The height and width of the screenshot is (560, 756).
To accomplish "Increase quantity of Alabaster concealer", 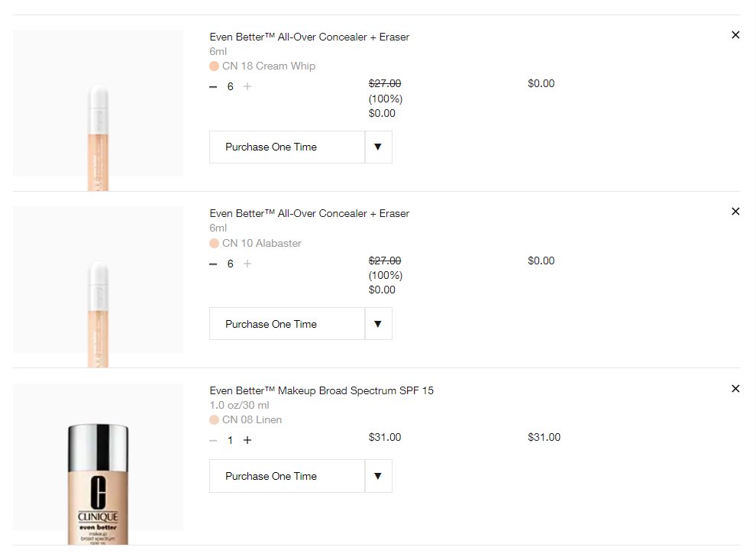I will pos(247,264).
